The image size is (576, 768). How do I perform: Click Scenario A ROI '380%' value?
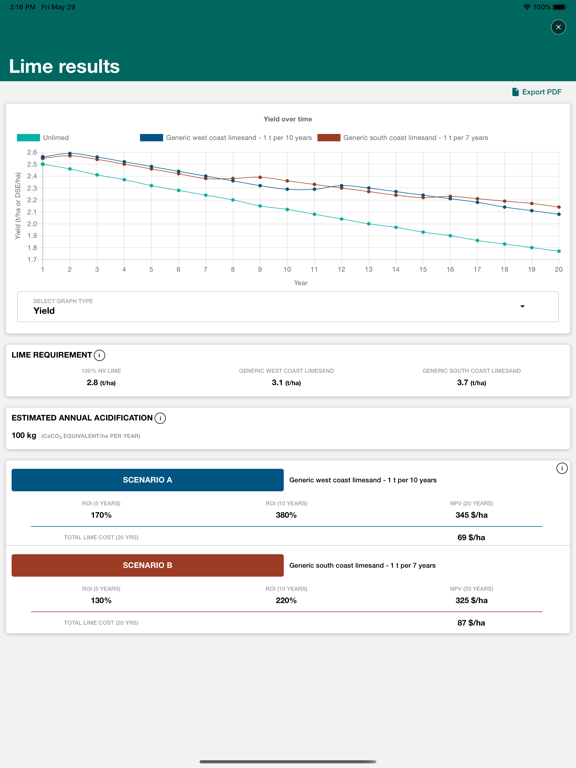click(286, 515)
